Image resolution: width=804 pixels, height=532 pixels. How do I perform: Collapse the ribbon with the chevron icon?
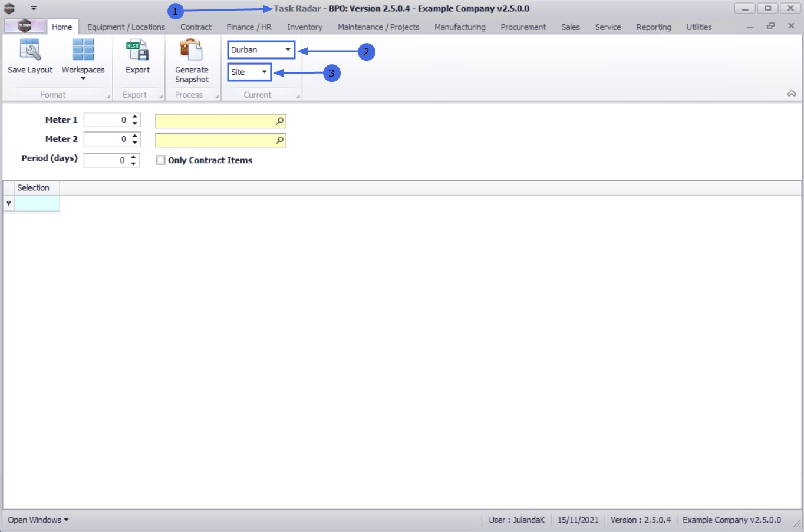click(792, 94)
